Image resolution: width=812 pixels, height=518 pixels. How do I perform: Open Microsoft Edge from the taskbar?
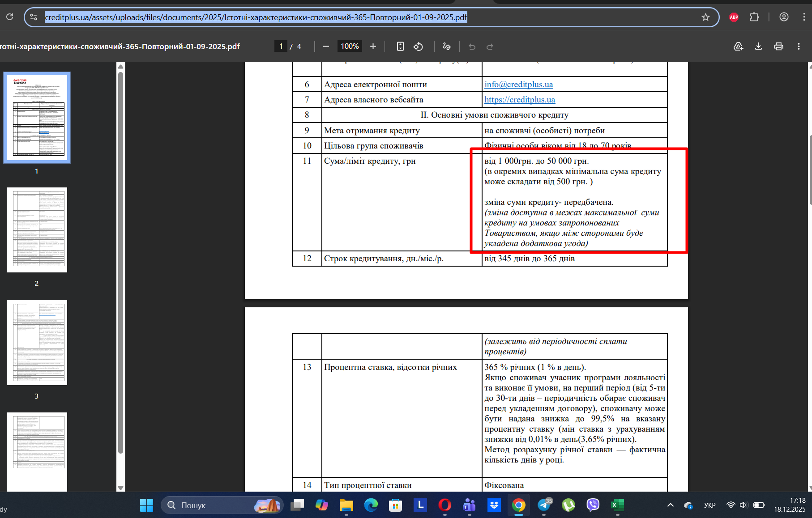pyautogui.click(x=371, y=505)
